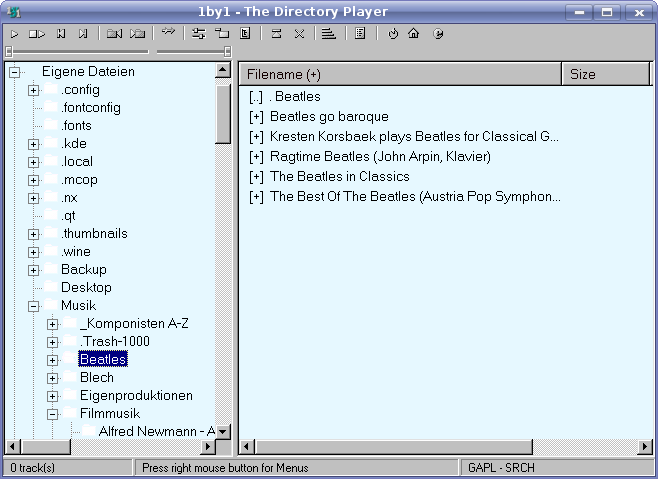Select the highlighted Beatles tree item
The width and height of the screenshot is (658, 479).
coord(103,359)
